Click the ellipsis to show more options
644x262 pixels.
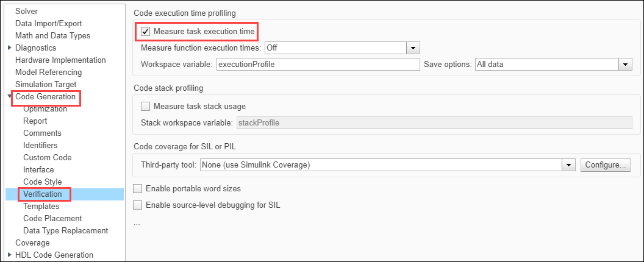tap(137, 223)
